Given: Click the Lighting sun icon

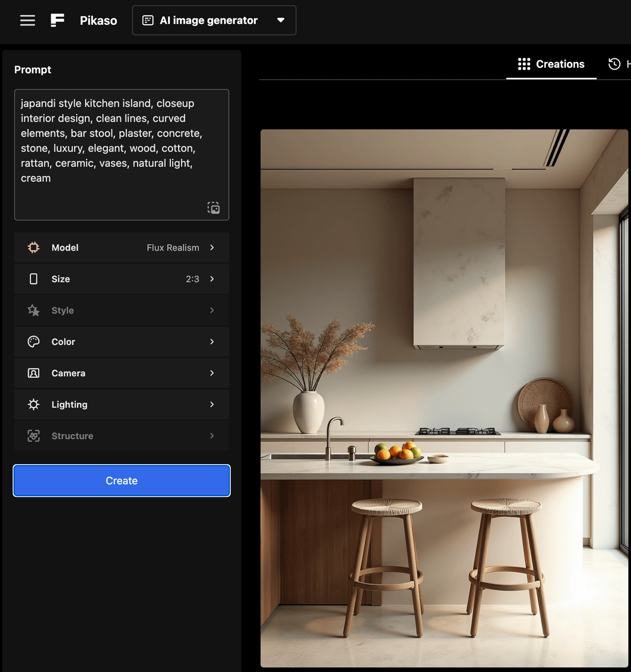Looking at the screenshot, I should point(34,404).
